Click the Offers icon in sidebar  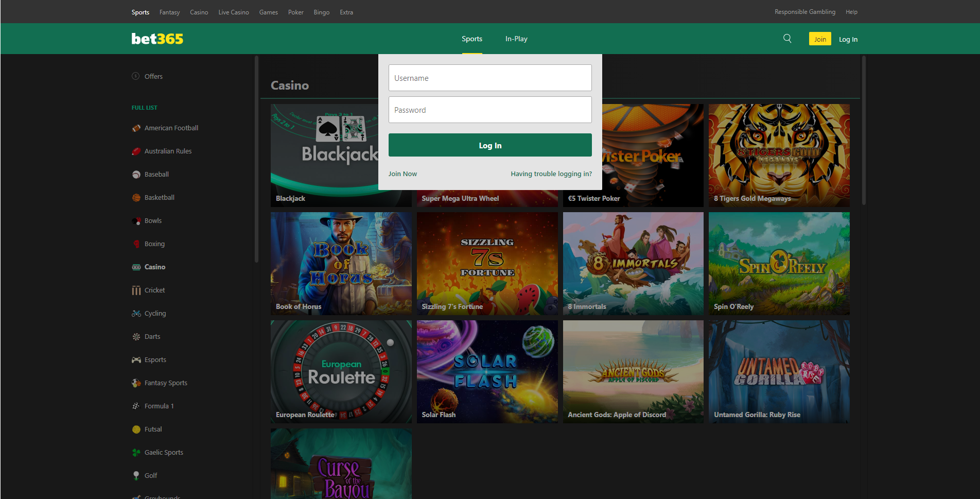pos(136,76)
